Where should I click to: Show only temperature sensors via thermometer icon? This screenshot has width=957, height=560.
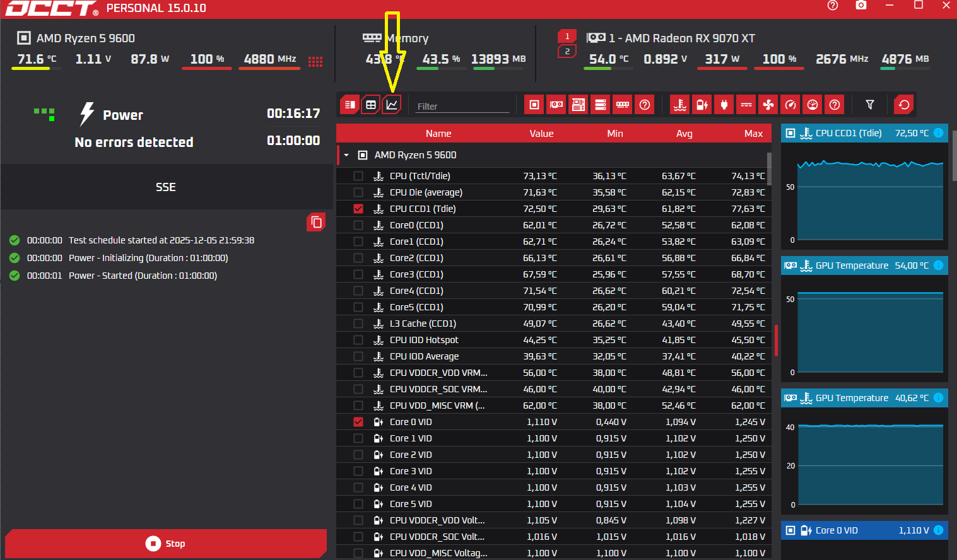click(680, 105)
